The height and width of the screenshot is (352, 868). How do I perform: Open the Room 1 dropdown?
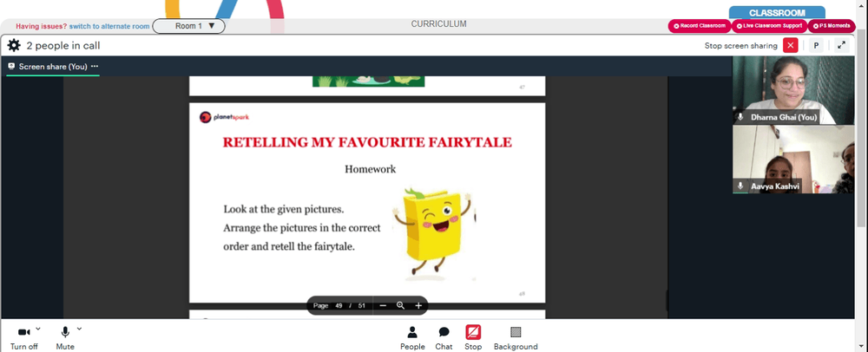[188, 26]
